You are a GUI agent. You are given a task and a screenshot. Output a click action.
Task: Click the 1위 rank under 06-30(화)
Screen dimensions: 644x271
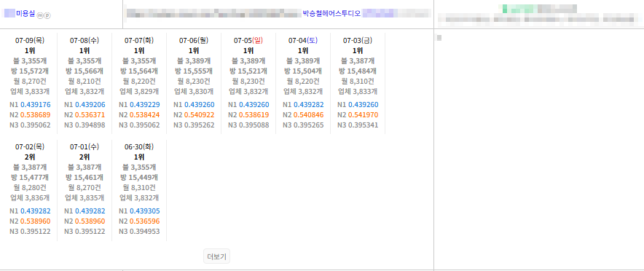(x=139, y=157)
